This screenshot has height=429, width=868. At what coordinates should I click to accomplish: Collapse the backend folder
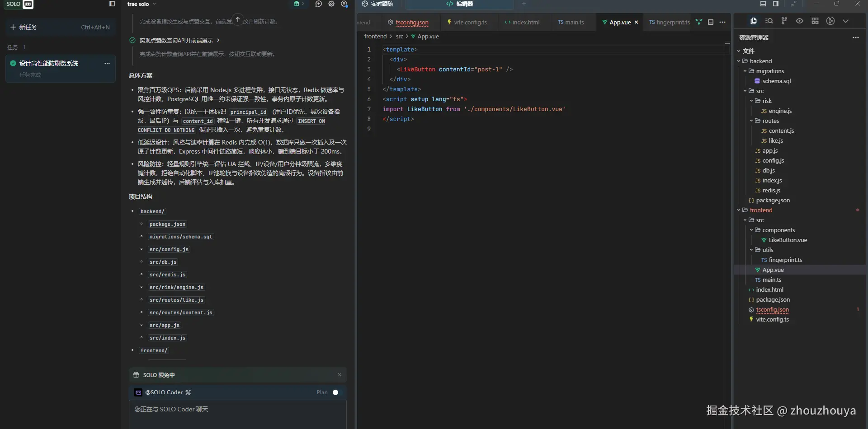click(x=760, y=61)
